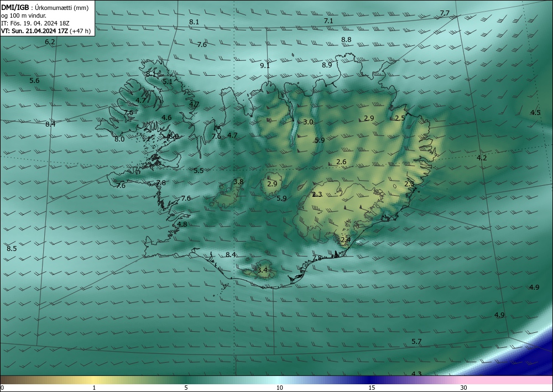This screenshot has width=553, height=392.
Task: Click the 7.7 value label
Action: point(445,13)
